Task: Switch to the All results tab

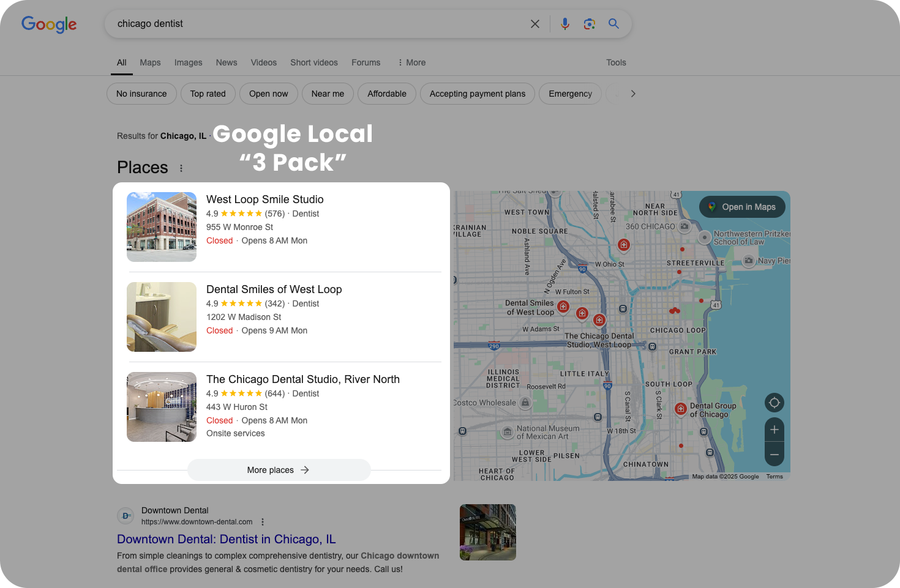Action: (122, 62)
